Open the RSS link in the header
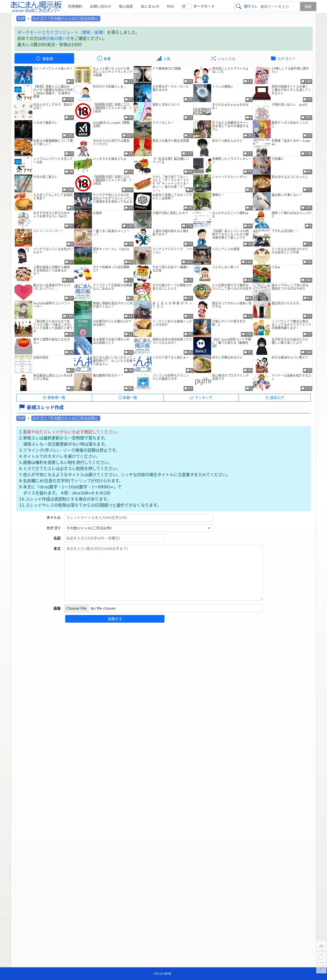The image size is (327, 980). tap(170, 6)
